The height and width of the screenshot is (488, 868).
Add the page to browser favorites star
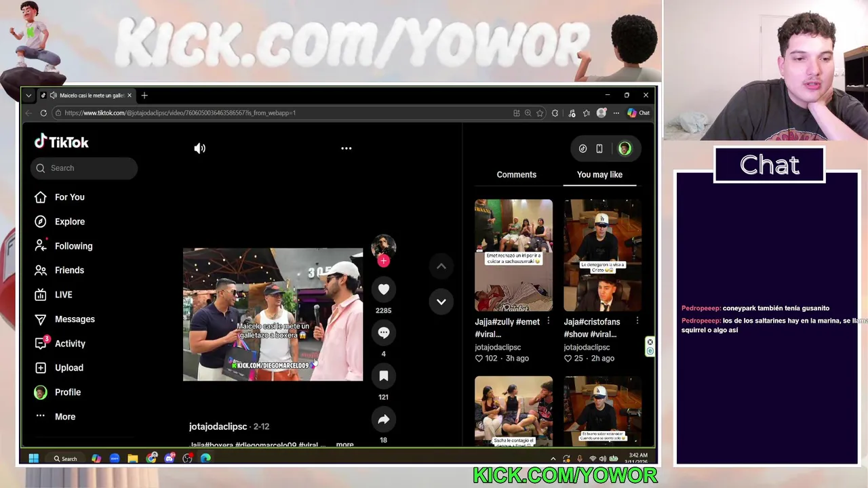(x=540, y=113)
